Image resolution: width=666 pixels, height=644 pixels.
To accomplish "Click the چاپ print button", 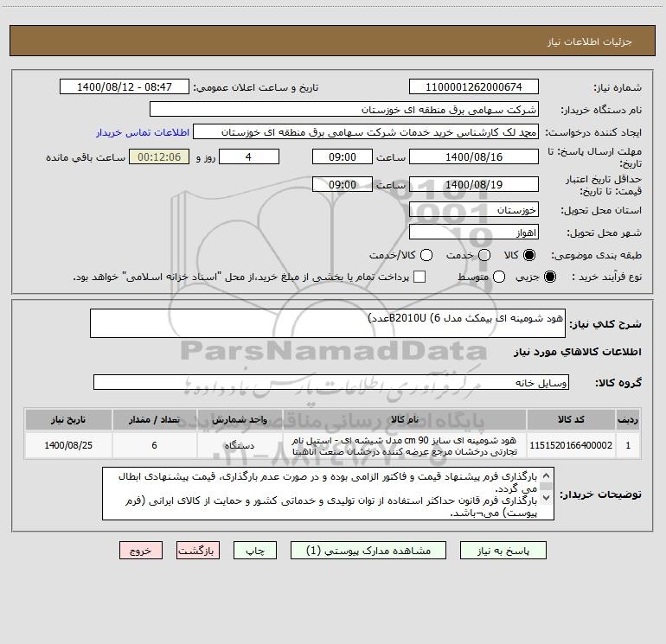I will pyautogui.click(x=255, y=551).
